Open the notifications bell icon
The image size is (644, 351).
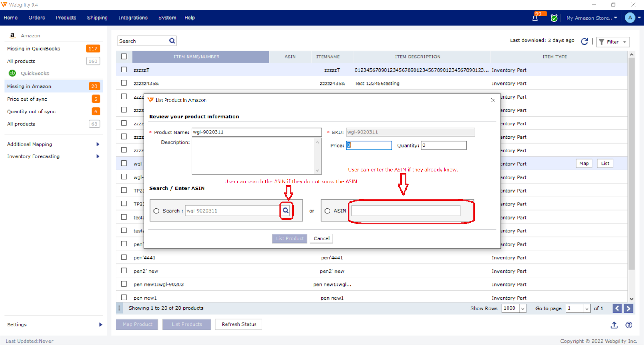click(535, 18)
